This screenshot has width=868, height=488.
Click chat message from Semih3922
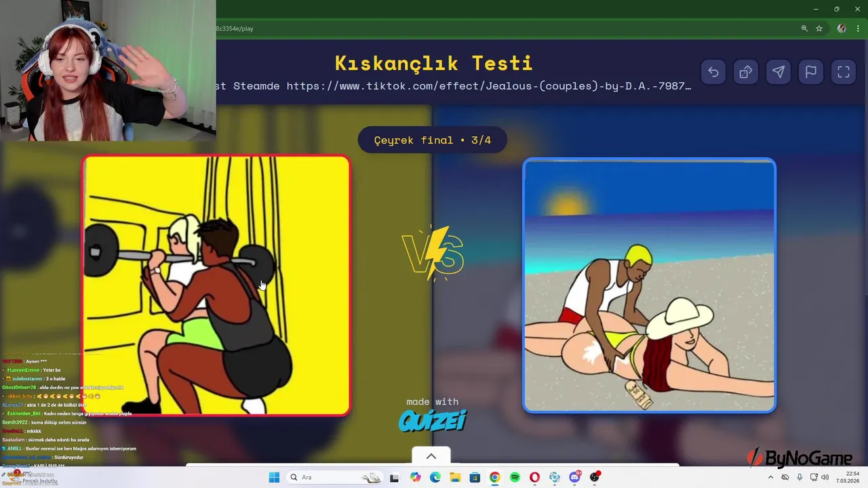tap(44, 422)
